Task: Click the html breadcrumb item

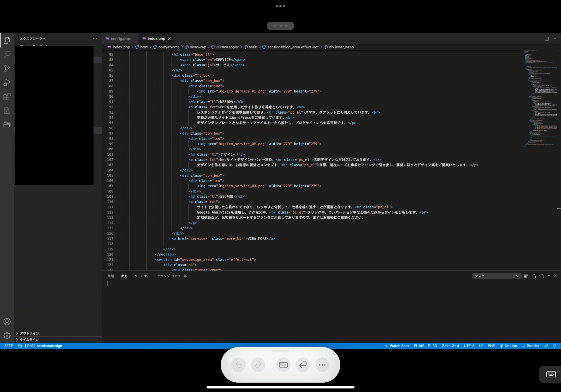Action: coord(144,47)
